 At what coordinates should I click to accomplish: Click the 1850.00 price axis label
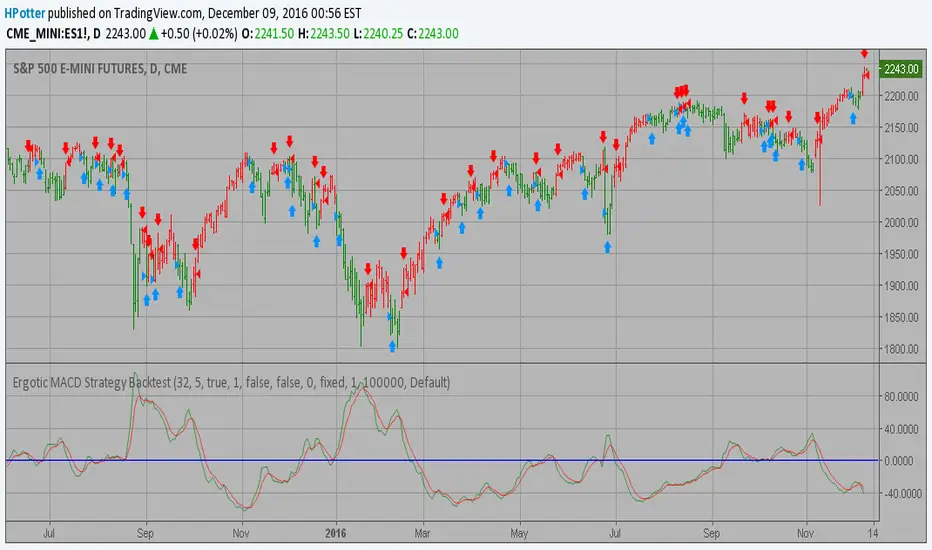tap(901, 318)
